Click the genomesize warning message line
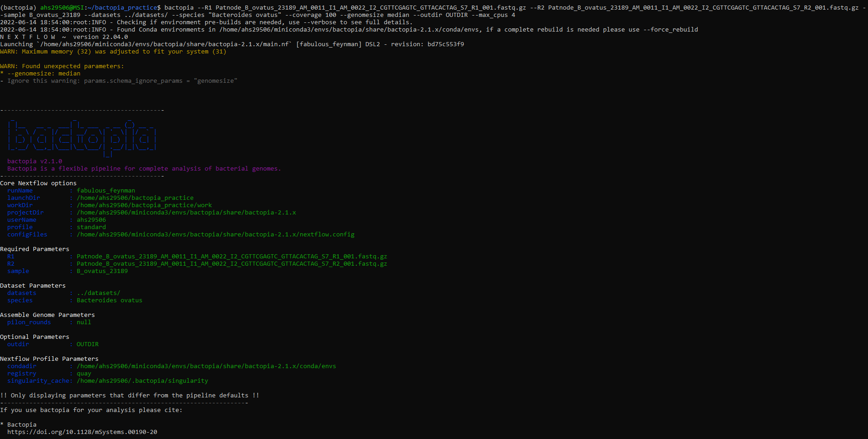This screenshot has width=868, height=439. pos(41,73)
